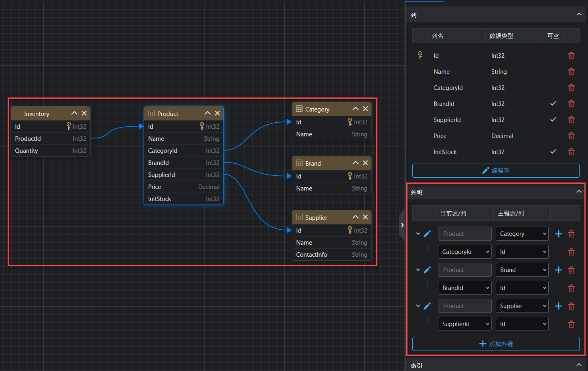Delete the Price column with trash icon

click(571, 136)
